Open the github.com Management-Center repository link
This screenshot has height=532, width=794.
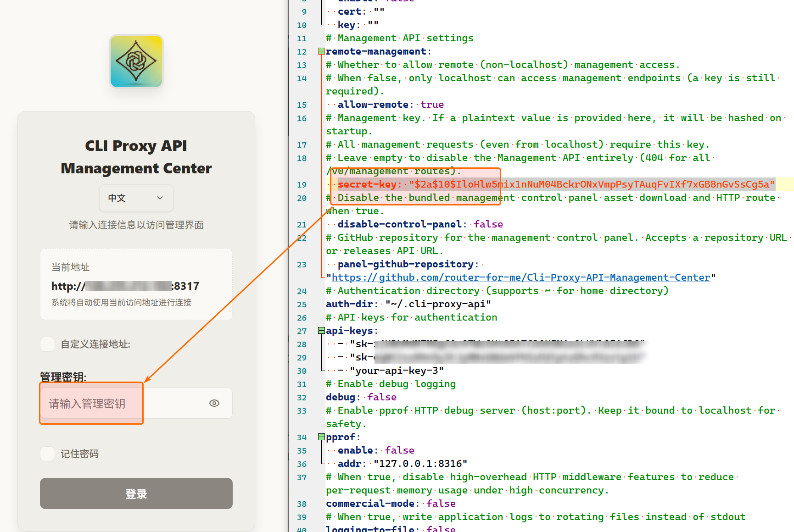pyautogui.click(x=521, y=277)
